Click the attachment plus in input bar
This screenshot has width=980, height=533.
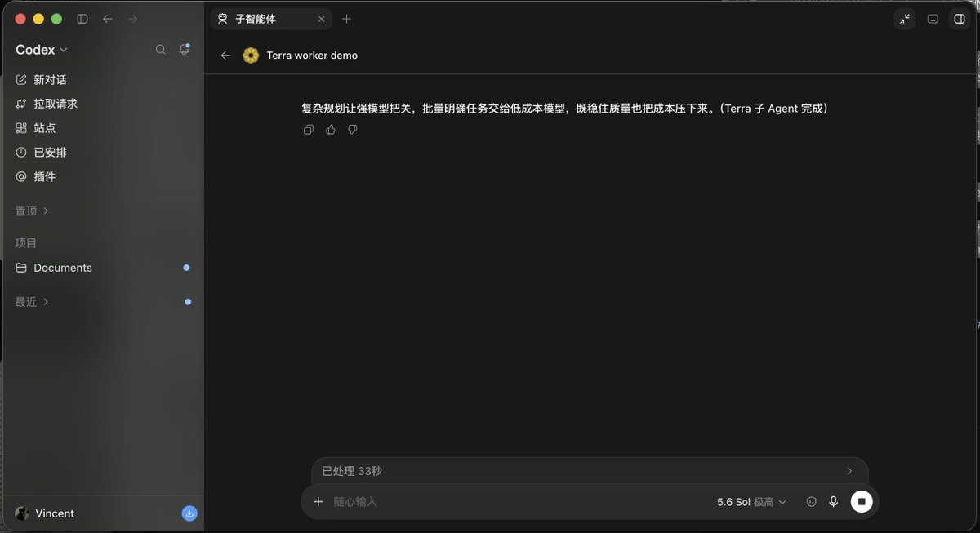coord(318,502)
